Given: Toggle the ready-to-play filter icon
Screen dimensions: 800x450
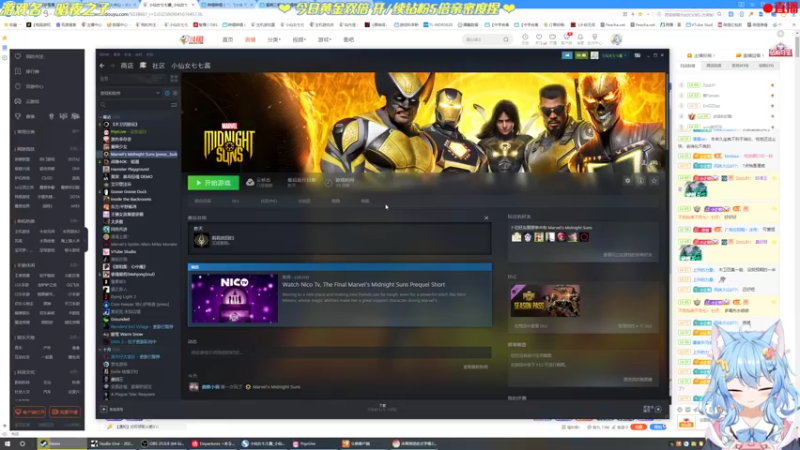Looking at the screenshot, I should (175, 93).
